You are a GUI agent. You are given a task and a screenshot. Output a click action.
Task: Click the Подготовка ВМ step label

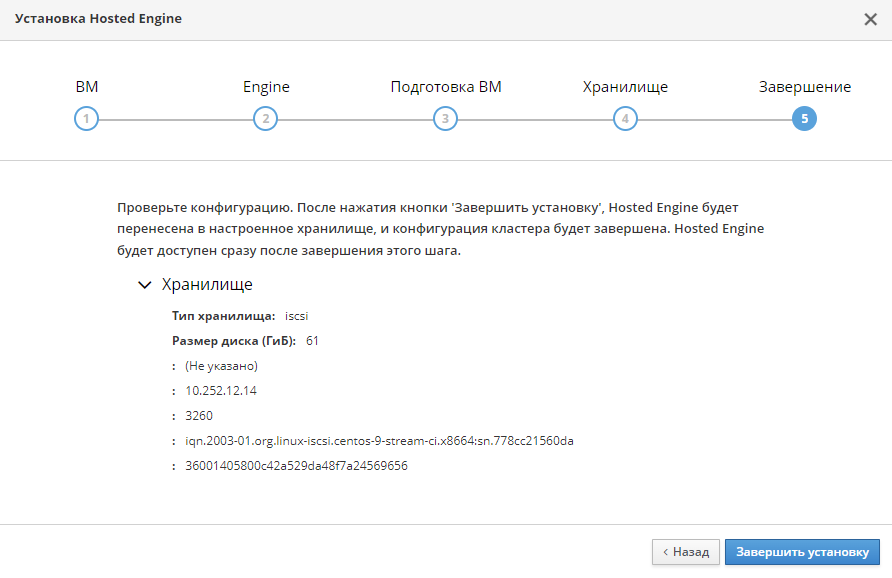tap(446, 87)
